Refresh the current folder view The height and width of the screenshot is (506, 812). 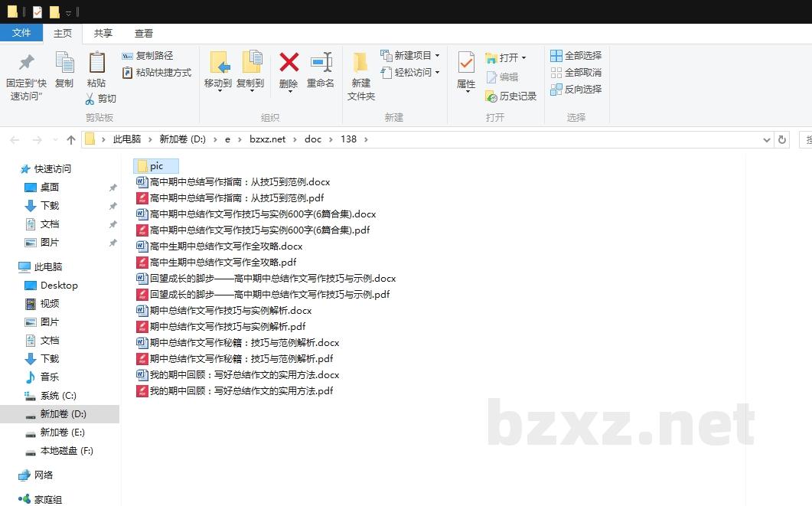click(781, 139)
